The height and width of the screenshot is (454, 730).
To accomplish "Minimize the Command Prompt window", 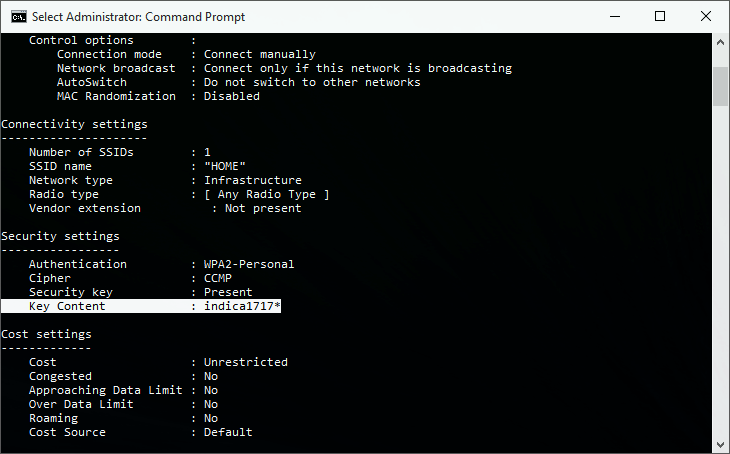I will [x=615, y=16].
